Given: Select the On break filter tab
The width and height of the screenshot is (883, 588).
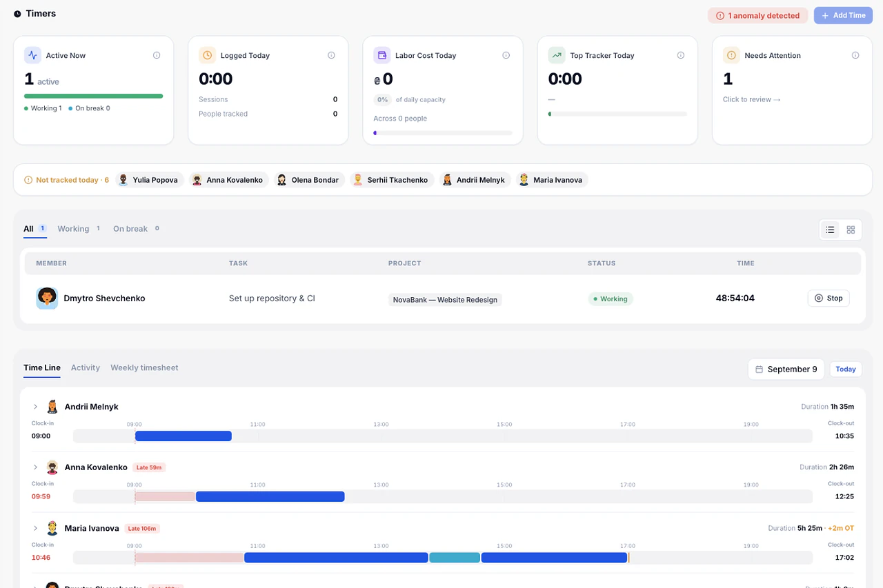Looking at the screenshot, I should tap(136, 229).
